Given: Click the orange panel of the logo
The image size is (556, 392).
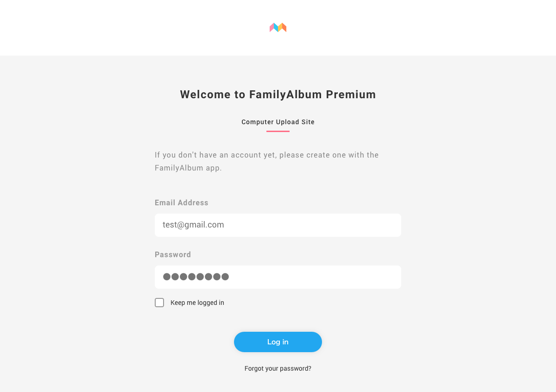Looking at the screenshot, I should [x=284, y=28].
